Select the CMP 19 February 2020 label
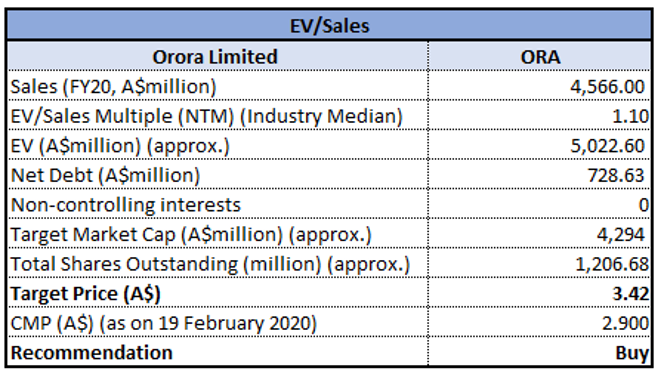 pos(163,323)
